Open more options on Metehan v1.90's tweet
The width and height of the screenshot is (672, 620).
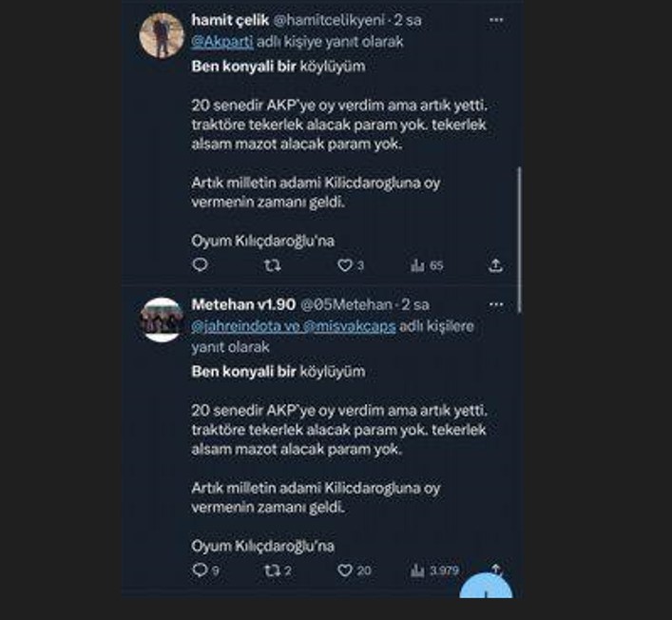pyautogui.click(x=495, y=304)
